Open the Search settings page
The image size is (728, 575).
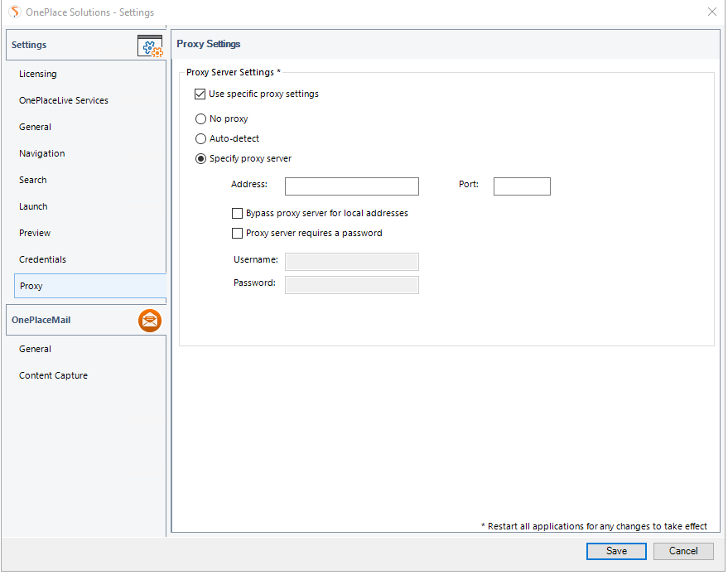click(32, 181)
